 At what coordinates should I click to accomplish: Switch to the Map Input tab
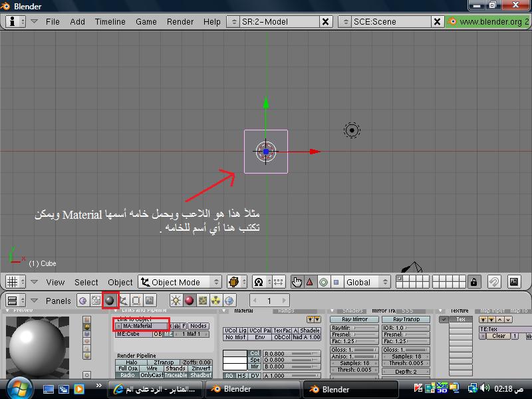492,311
